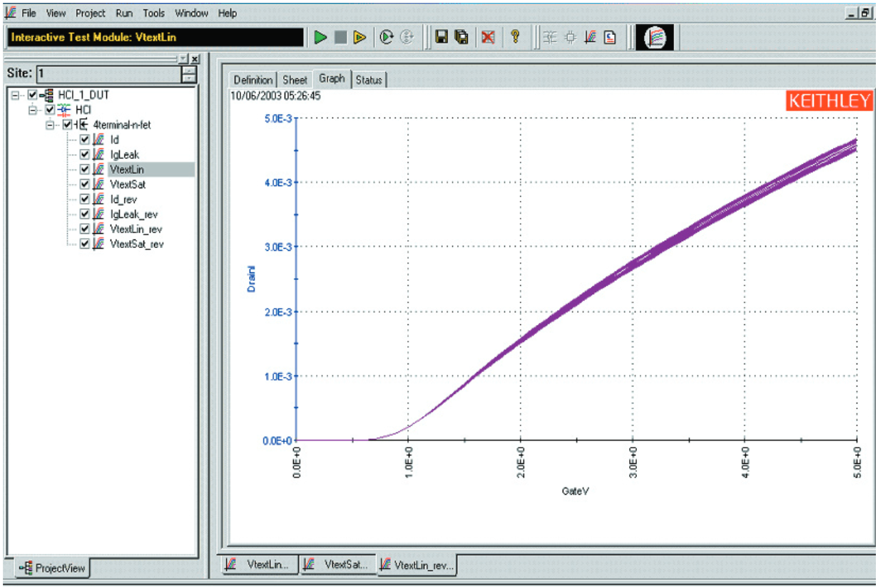
Task: Collapse the 4terminal-n-fet tree node
Action: tap(49, 125)
